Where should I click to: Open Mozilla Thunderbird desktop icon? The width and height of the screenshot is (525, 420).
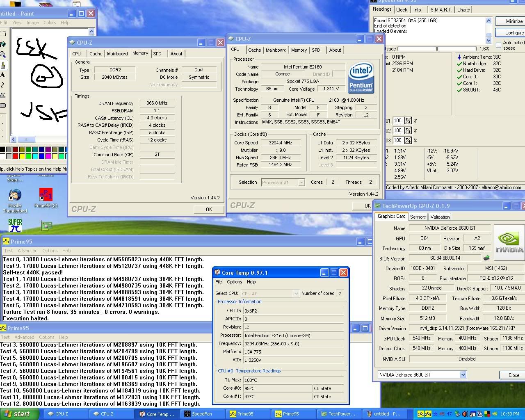[x=15, y=201]
